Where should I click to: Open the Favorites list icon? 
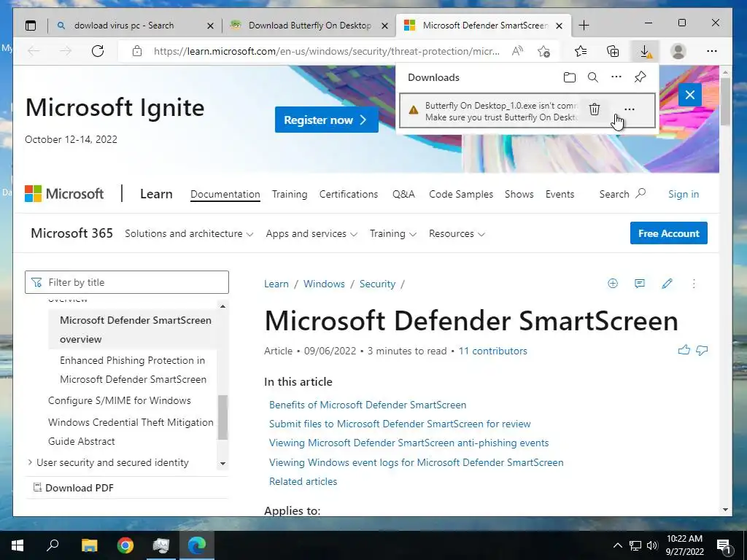point(580,51)
